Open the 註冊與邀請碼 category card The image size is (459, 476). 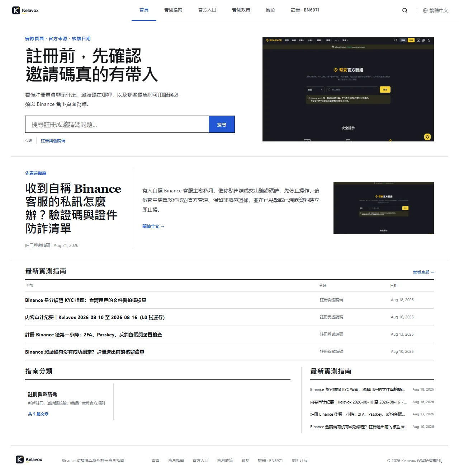(69, 402)
